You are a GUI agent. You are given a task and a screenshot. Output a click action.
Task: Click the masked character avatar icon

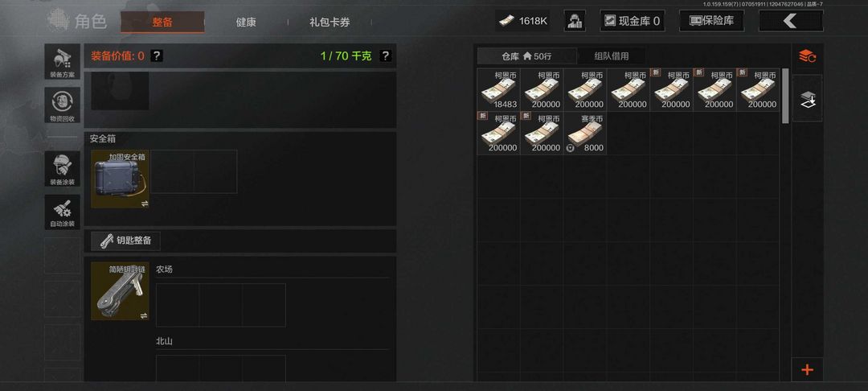tap(575, 21)
